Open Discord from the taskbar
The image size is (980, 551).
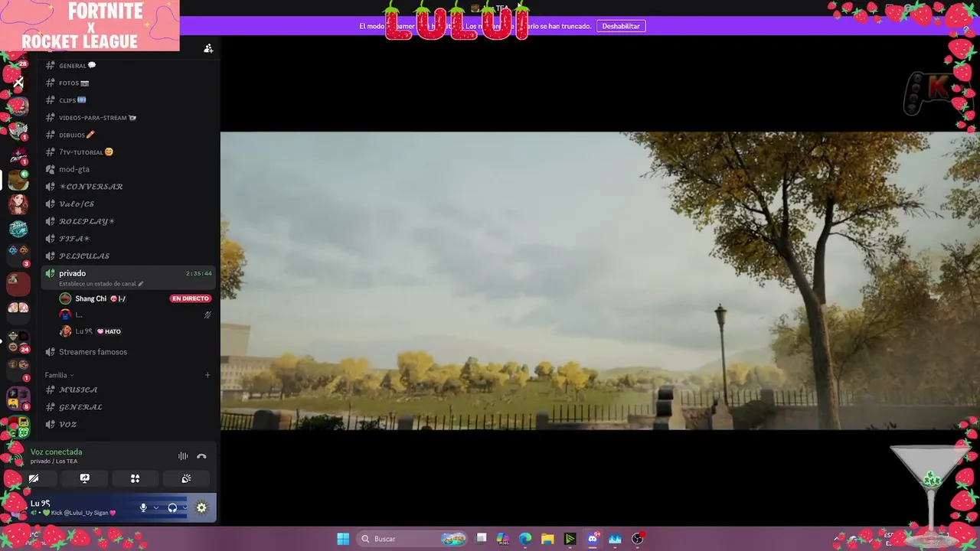[x=593, y=539]
